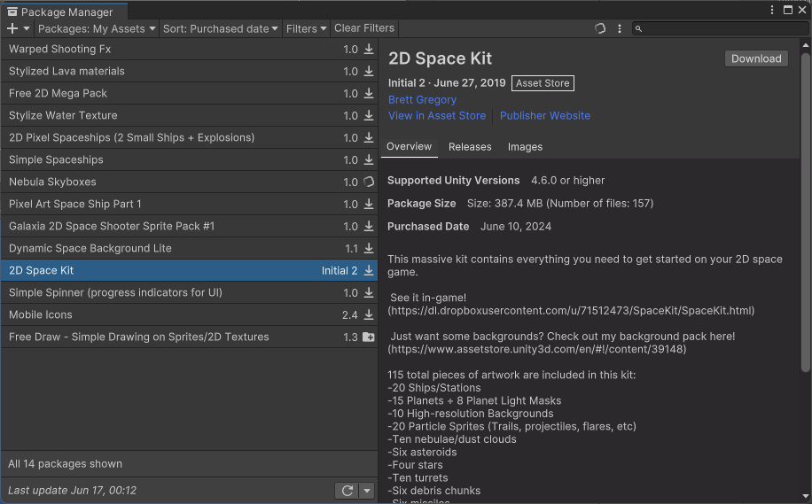This screenshot has height=504, width=812.
Task: Open the View in Asset Store link
Action: click(x=437, y=116)
